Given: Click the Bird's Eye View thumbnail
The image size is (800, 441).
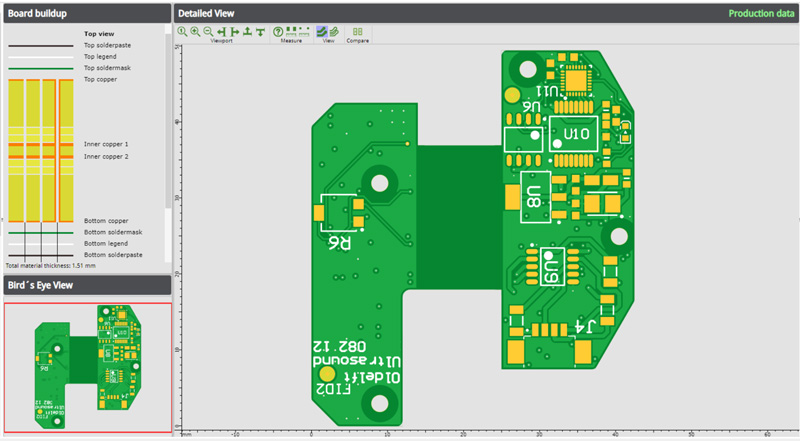Looking at the screenshot, I should tap(86, 365).
